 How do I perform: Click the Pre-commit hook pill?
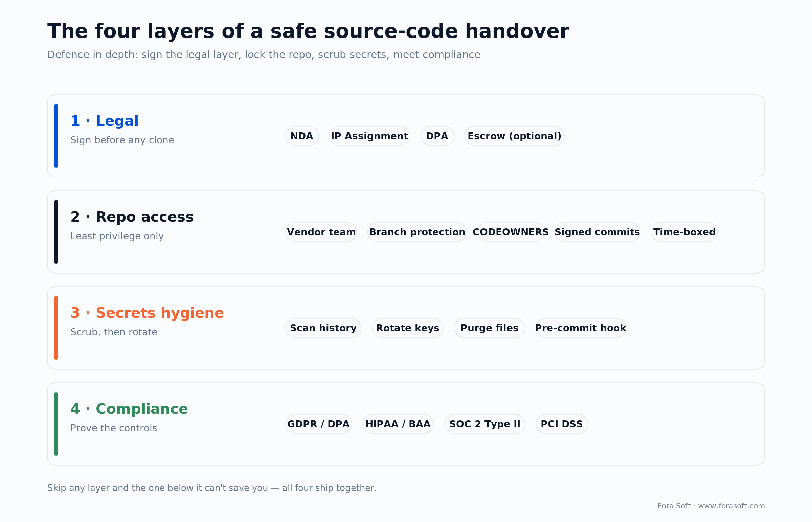[580, 328]
